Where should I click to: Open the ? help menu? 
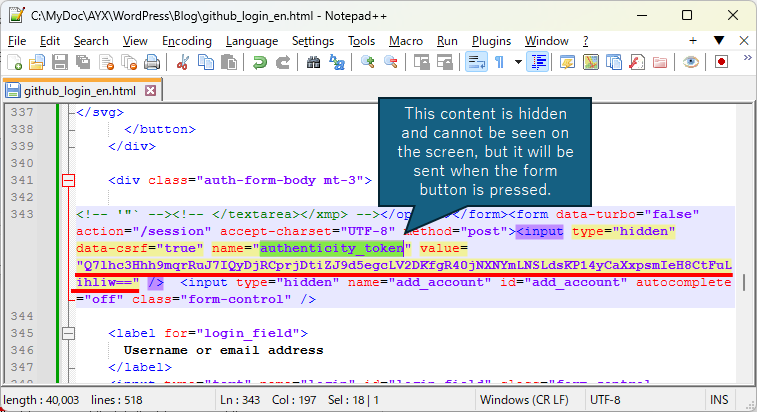tap(586, 41)
